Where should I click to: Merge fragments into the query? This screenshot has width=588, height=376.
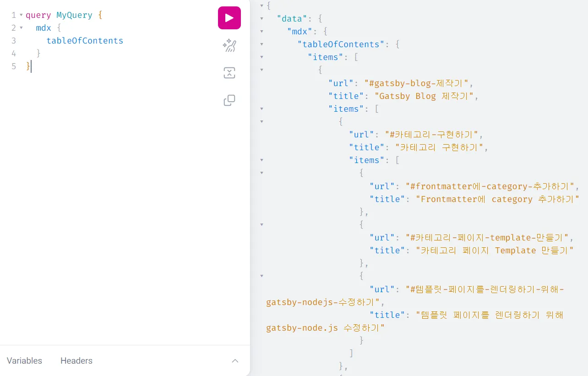click(x=229, y=72)
